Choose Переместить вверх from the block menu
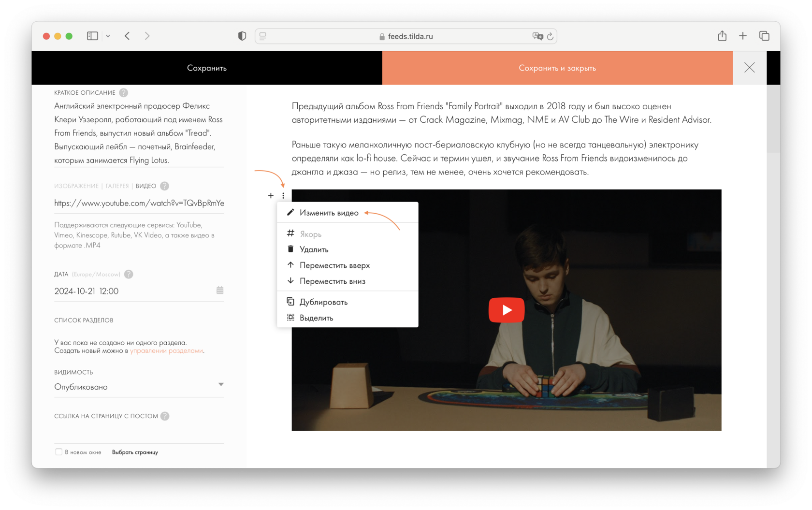Viewport: 812px width, 510px height. coord(348,265)
